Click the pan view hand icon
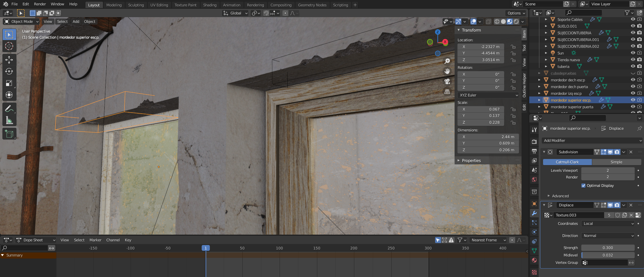Image resolution: width=644 pixels, height=277 pixels. [447, 71]
